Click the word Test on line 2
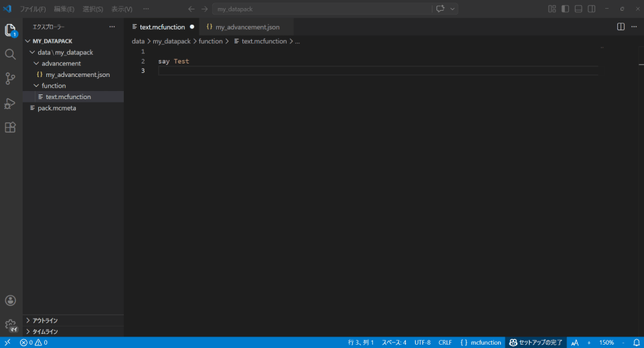Screen dimensions: 644x348 tap(181, 61)
